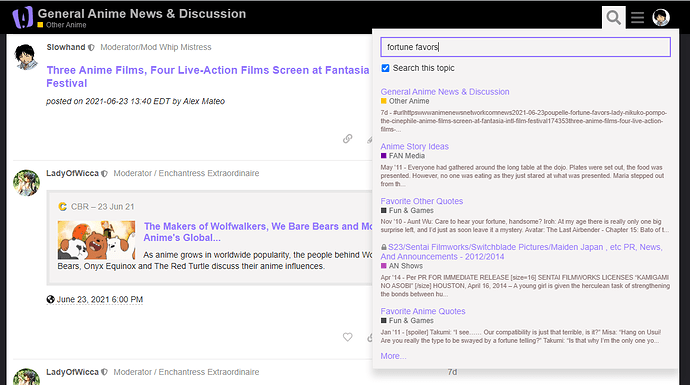Click Fun & Games tag under Favorite Other Quotes
This screenshot has height=385, width=690.
tap(407, 211)
